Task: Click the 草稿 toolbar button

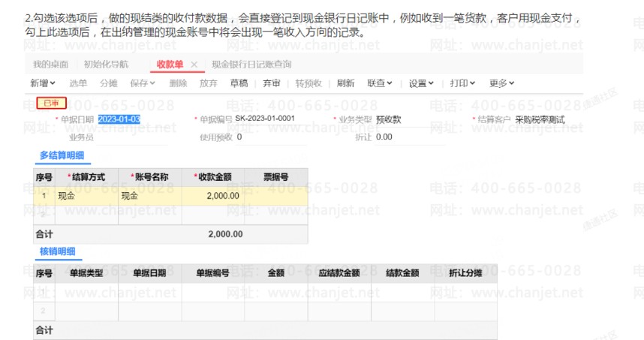Action: (x=239, y=83)
